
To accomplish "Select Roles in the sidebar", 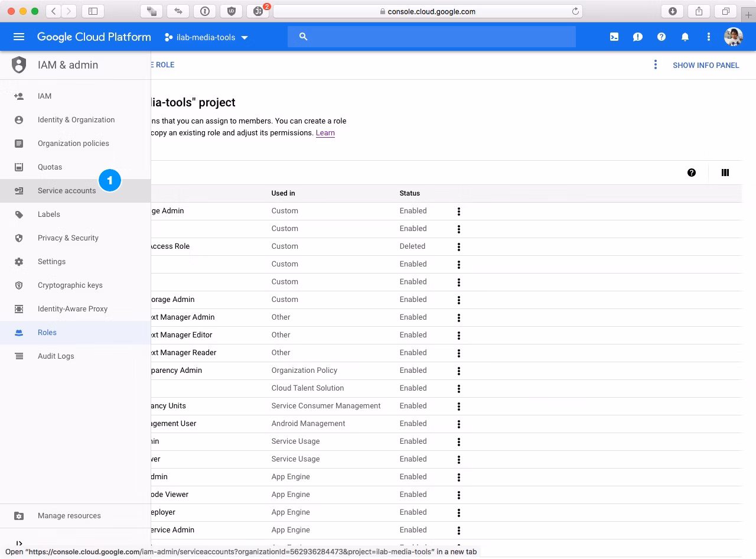I will tap(76, 332).
